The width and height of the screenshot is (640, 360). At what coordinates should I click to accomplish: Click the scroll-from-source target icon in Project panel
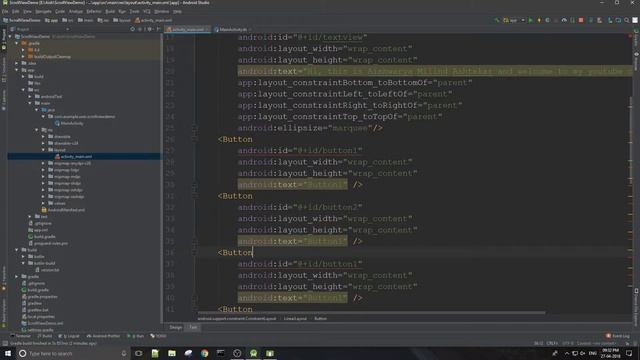pos(132,29)
